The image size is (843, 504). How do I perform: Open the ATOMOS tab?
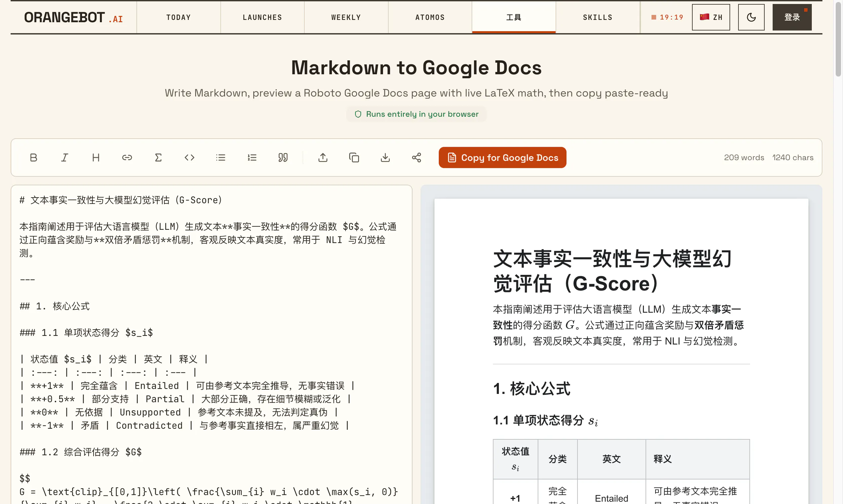(x=430, y=17)
